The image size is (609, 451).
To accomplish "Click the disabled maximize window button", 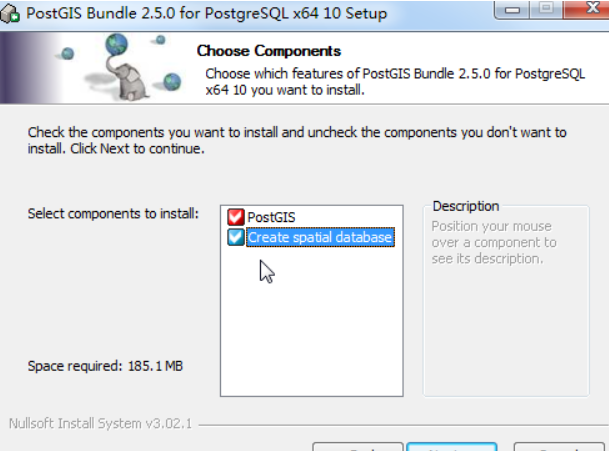I will 546,9.
